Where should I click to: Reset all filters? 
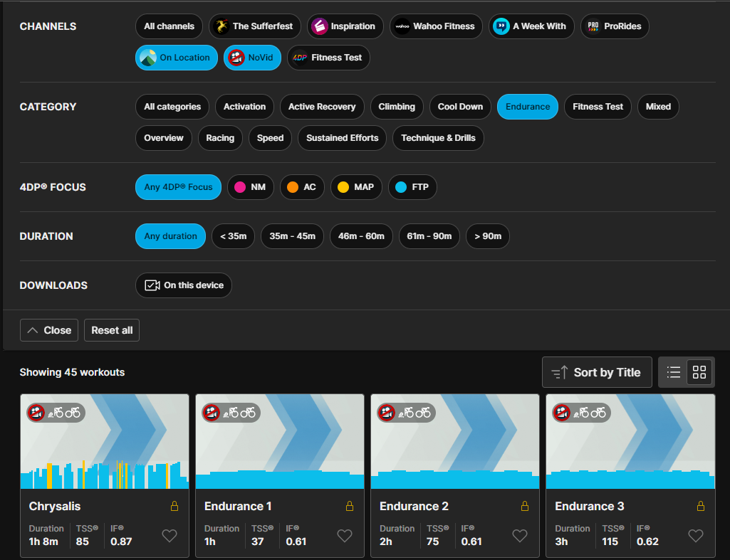tap(112, 330)
